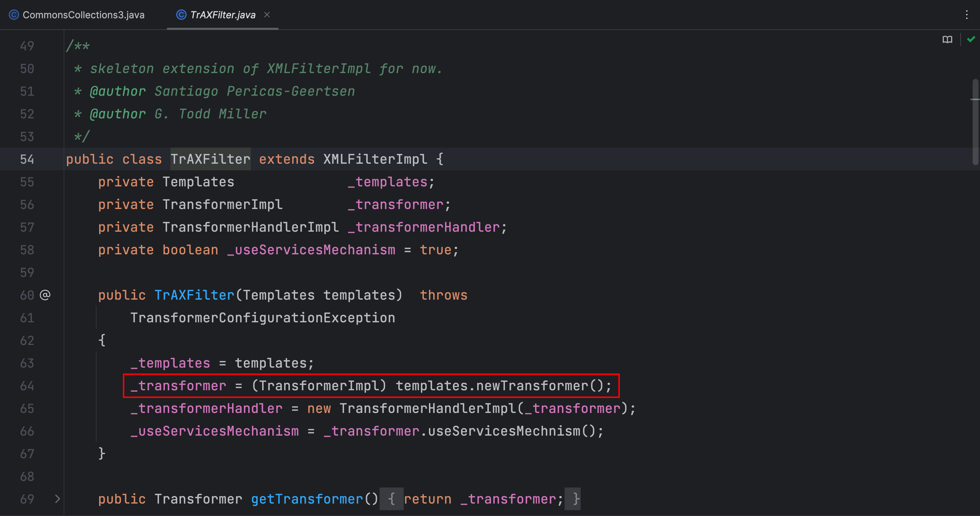Expand folded getTransformer method at line 69

pos(57,498)
